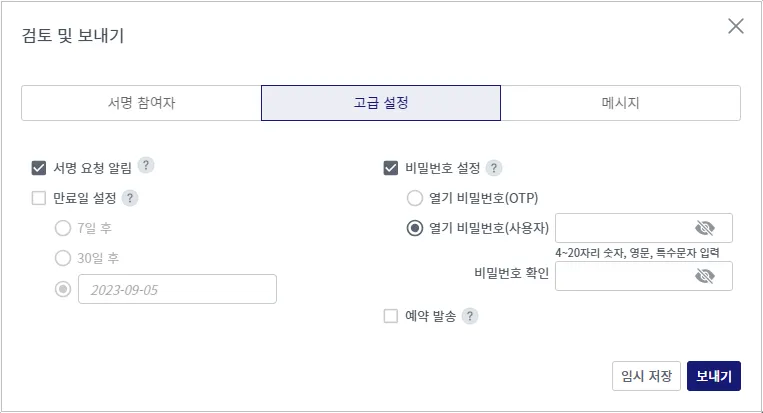Select the 열기 비밀번호(사용자) radio option
The image size is (763, 413).
coord(415,228)
